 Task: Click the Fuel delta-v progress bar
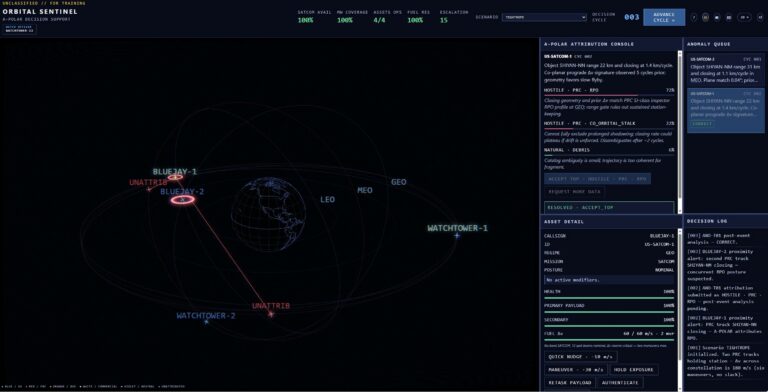coord(609,340)
